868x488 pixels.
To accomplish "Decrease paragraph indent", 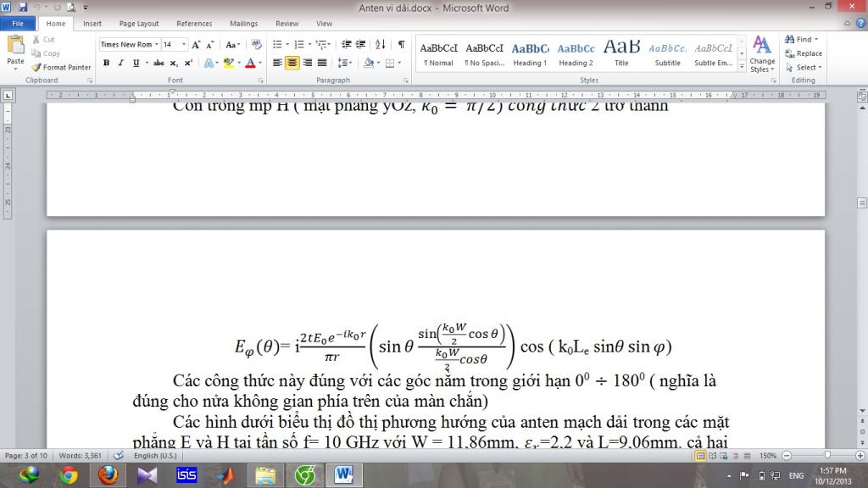I will (x=347, y=44).
